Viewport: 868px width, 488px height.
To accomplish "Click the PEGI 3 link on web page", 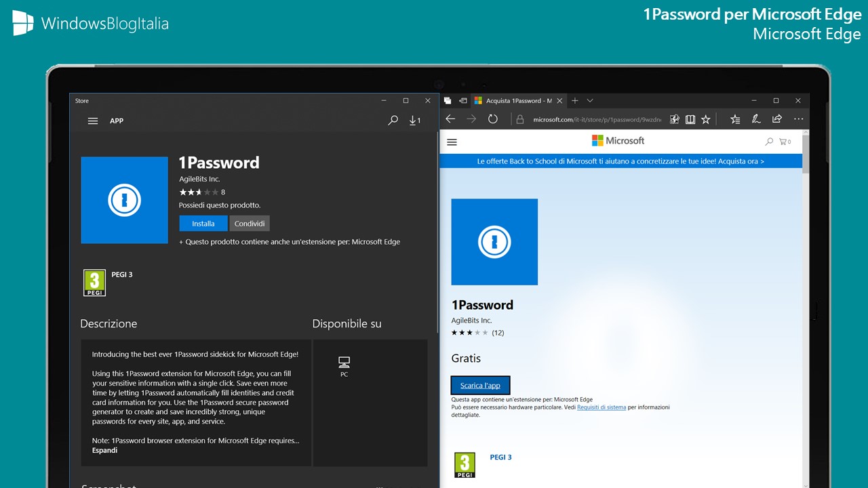I will point(501,457).
